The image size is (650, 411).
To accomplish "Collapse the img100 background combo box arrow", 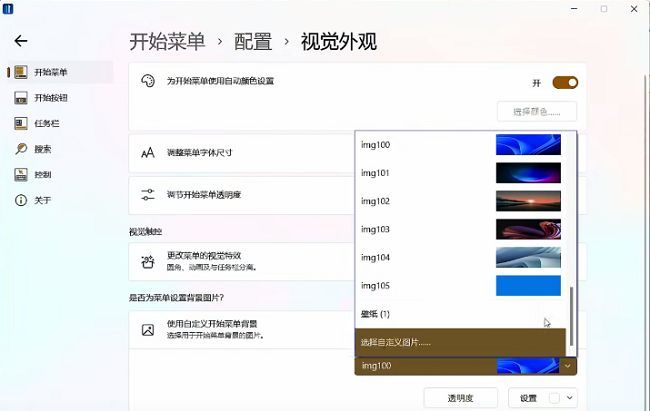I will [x=568, y=366].
